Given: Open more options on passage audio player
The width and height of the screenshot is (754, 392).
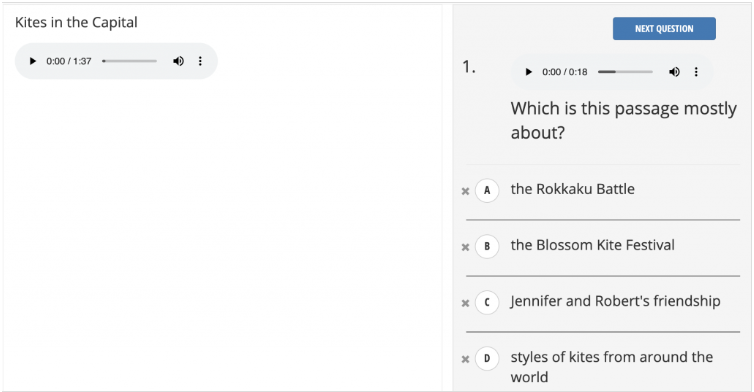Looking at the screenshot, I should [x=200, y=61].
